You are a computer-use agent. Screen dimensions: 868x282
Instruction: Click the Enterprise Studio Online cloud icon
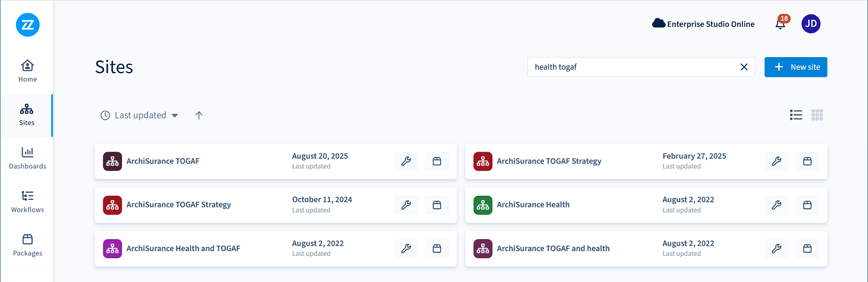659,24
